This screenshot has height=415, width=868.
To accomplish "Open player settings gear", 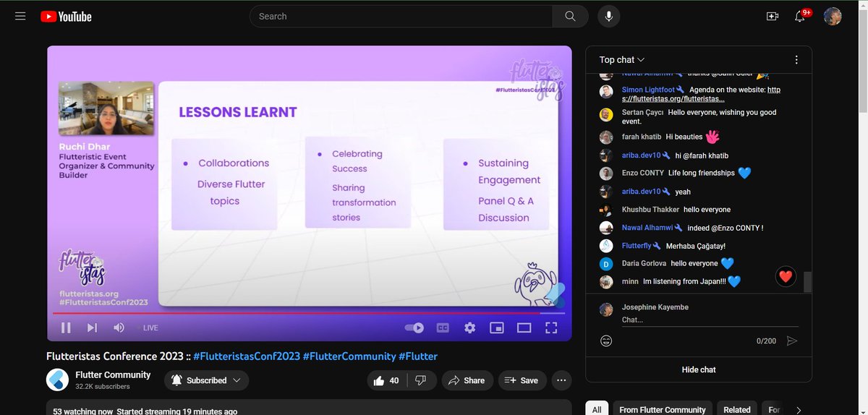I will coord(470,328).
